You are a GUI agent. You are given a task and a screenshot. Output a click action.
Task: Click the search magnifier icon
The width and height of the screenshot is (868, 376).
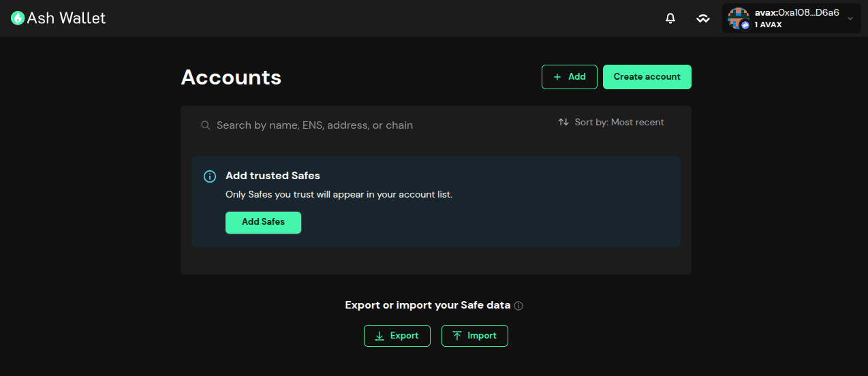point(205,125)
